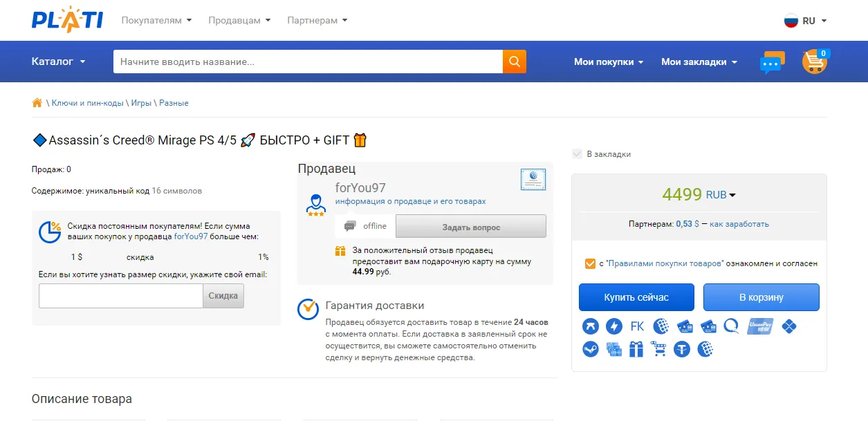The height and width of the screenshot is (421, 868).
Task: Choose the UnionPay payment option
Action: pos(760,326)
